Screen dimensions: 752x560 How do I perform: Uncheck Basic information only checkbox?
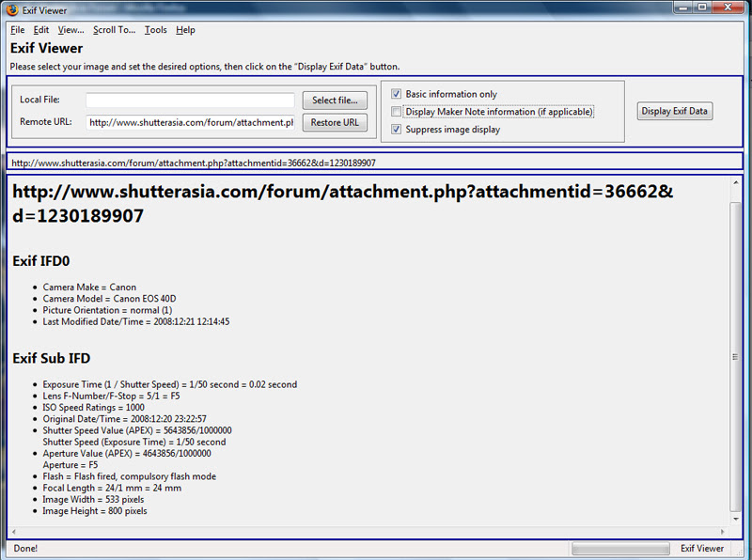pos(396,94)
